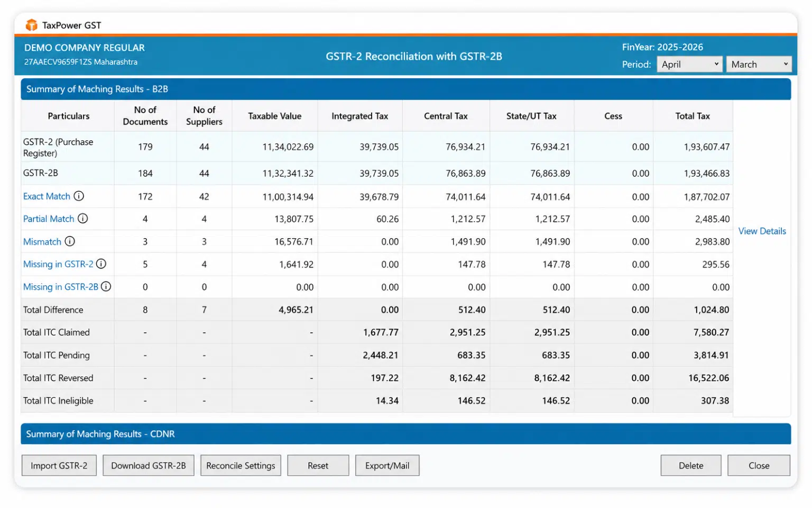Show info icon next to Partial Match
The width and height of the screenshot is (812, 508).
click(83, 219)
